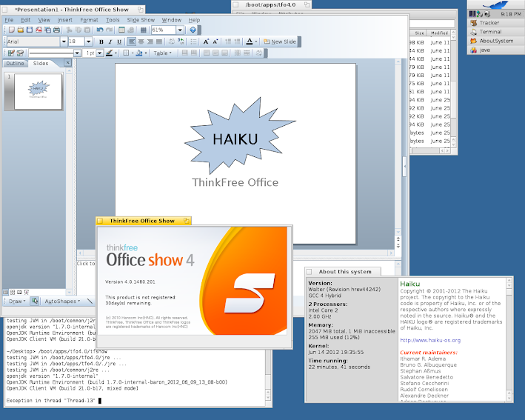Click the borders icon in formatting toolbar
Viewport: 525px width, 420px height.
(x=126, y=53)
